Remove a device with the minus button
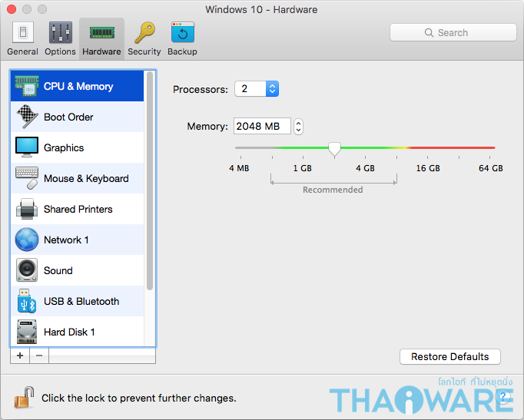 tap(39, 356)
